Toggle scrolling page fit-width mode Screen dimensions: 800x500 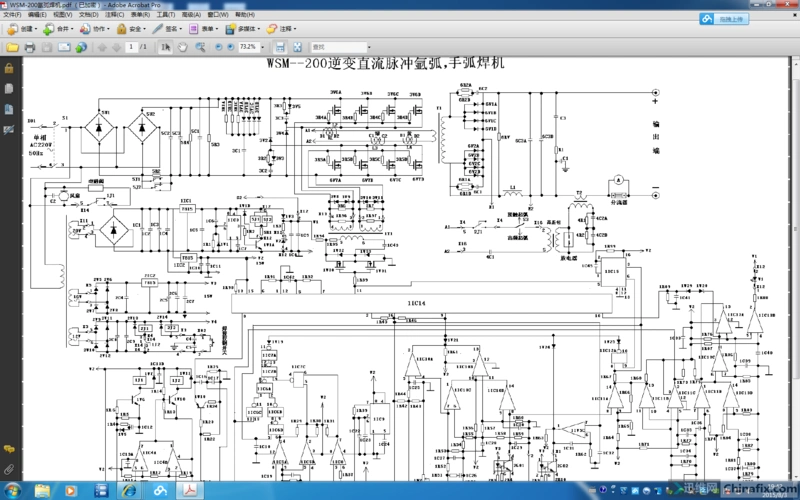(x=279, y=47)
